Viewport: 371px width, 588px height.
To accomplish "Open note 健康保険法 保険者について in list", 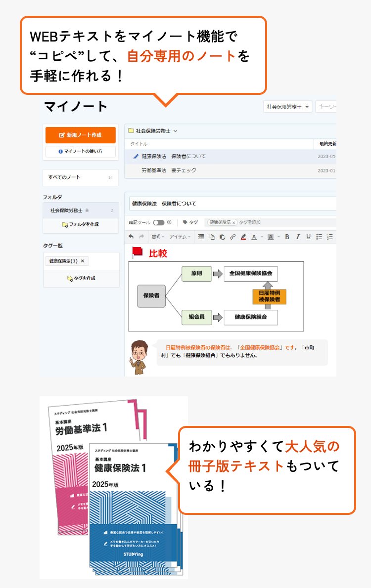I will click(x=231, y=156).
